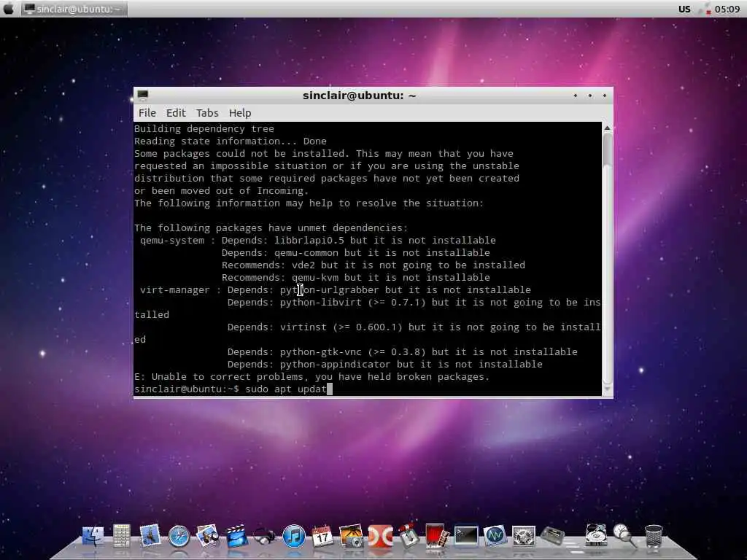Launch the Calculator from the dock
This screenshot has width=747, height=560.
click(122, 536)
